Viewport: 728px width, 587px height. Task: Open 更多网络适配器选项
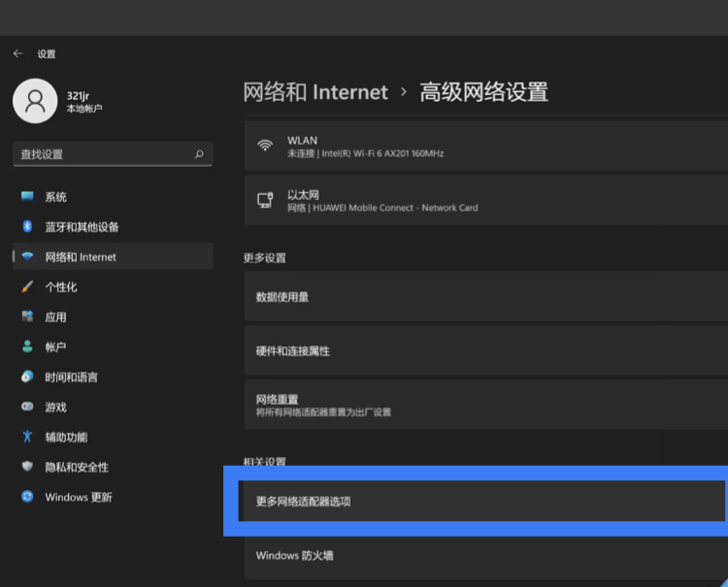tap(481, 502)
